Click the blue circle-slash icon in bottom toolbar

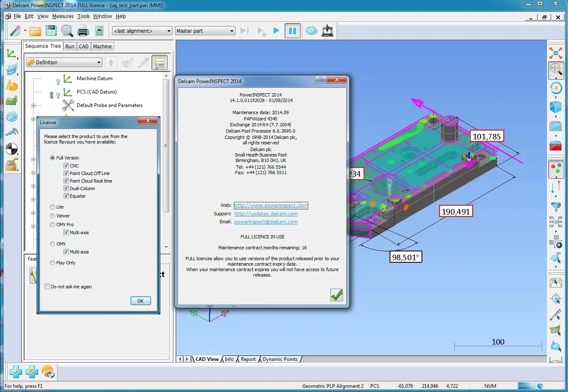[x=32, y=372]
